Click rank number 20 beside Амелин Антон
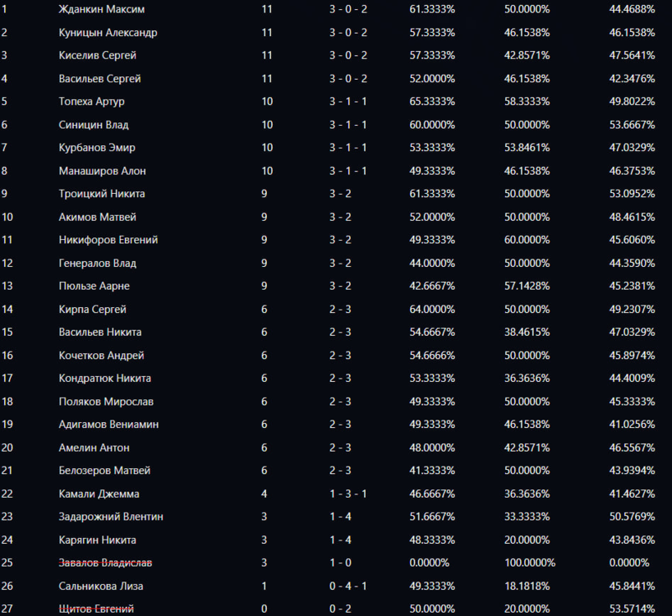This screenshot has width=672, height=616. click(7, 448)
